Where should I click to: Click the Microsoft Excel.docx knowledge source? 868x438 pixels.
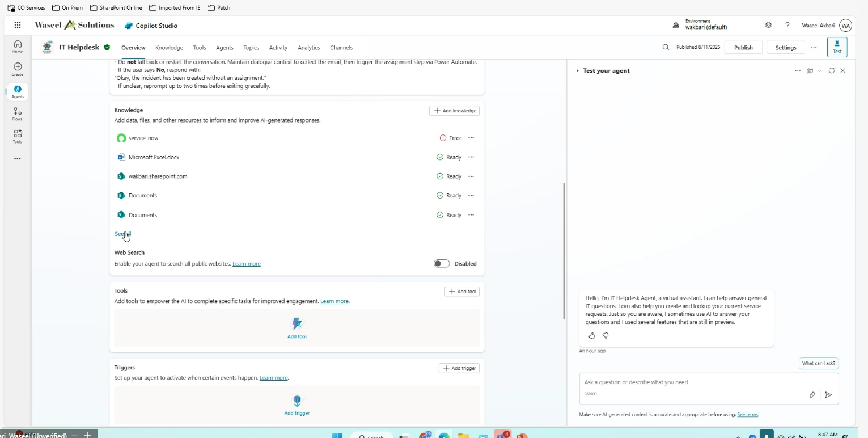tap(154, 157)
